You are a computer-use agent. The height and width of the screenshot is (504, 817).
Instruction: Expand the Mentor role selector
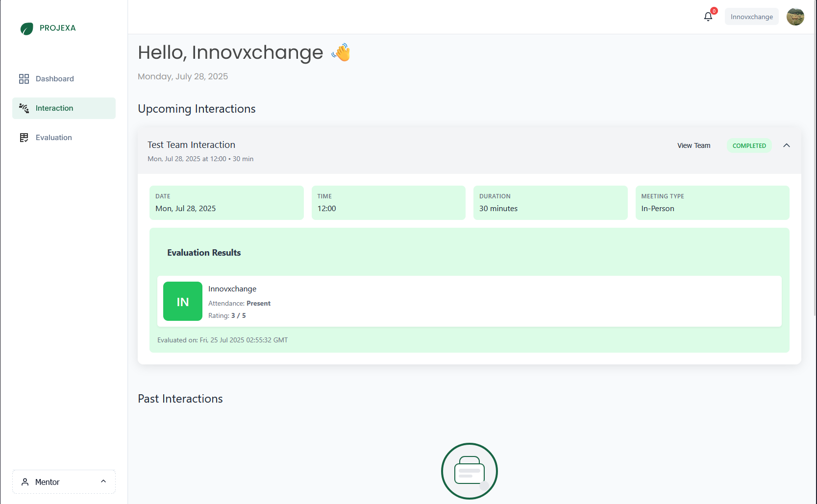[x=103, y=481]
